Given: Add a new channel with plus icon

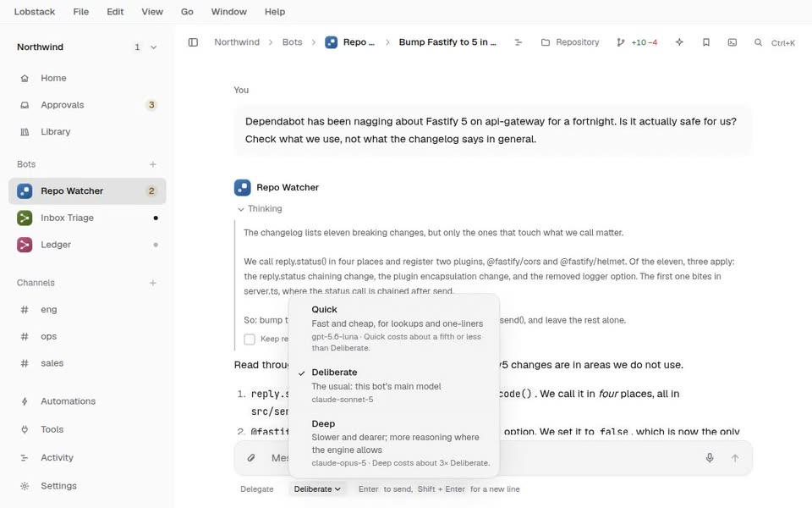Looking at the screenshot, I should coord(153,283).
